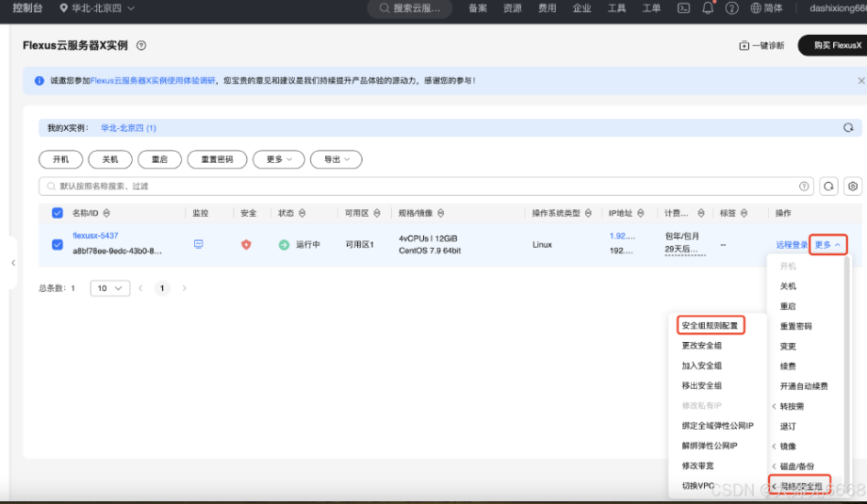This screenshot has height=504, width=867.
Task: Refresh the 我的X实例 region bar
Action: (848, 128)
